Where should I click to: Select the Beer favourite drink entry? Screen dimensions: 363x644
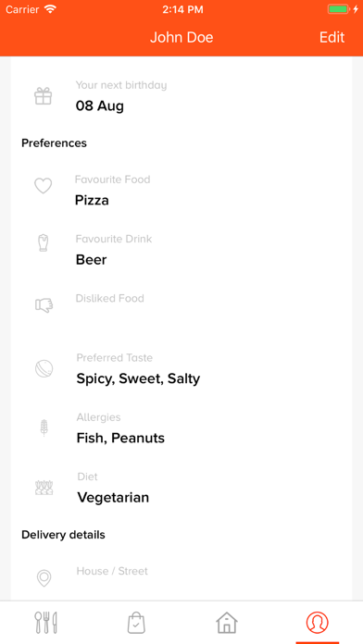pos(92,260)
